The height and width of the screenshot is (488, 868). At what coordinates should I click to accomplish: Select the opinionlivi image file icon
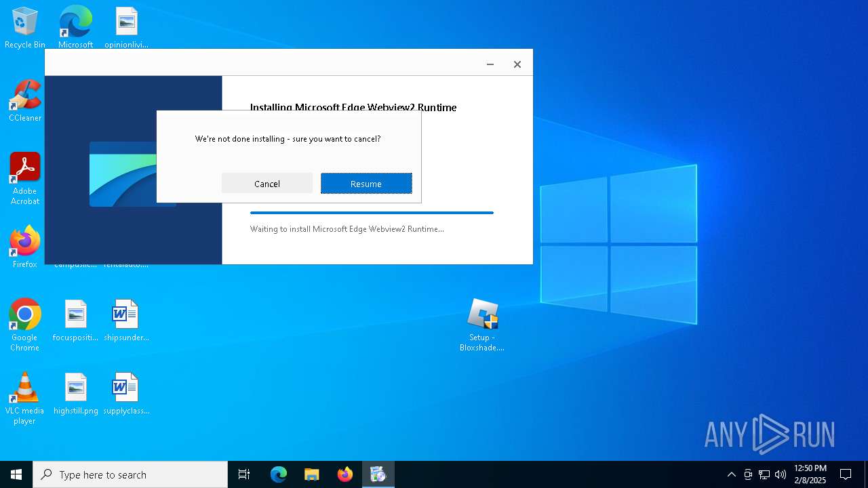[126, 28]
